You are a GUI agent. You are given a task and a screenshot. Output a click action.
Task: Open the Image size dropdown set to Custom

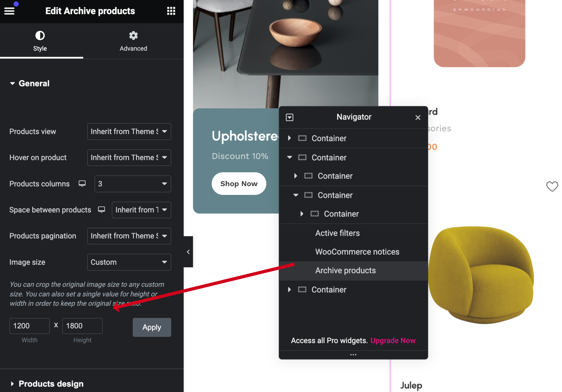[x=129, y=262]
